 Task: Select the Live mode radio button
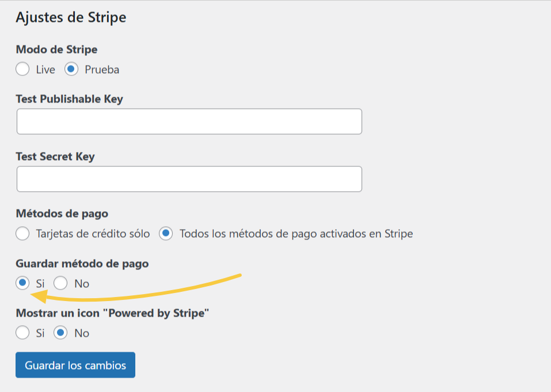coord(22,69)
